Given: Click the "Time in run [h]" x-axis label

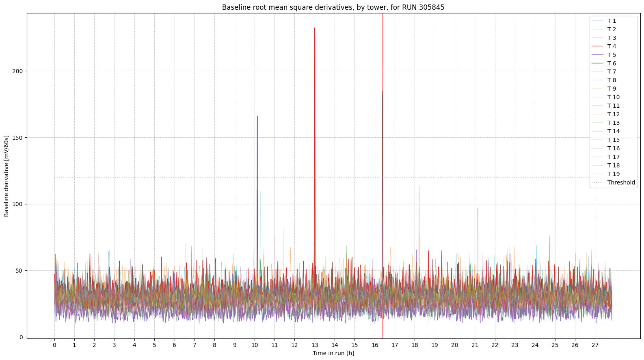Looking at the screenshot, I should (333, 353).
